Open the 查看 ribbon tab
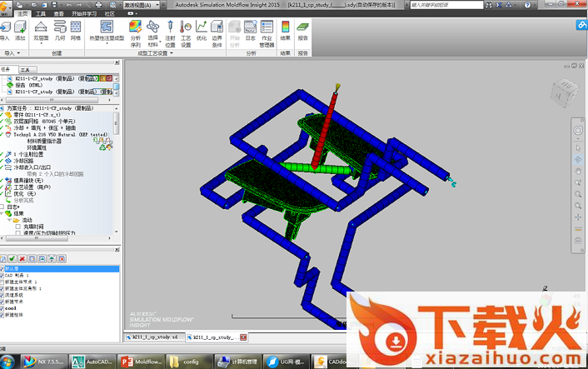 58,13
